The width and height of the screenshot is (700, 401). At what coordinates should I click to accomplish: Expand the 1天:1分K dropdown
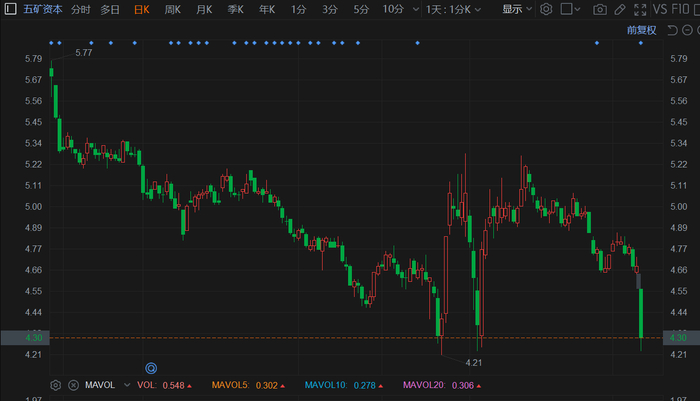(x=453, y=9)
